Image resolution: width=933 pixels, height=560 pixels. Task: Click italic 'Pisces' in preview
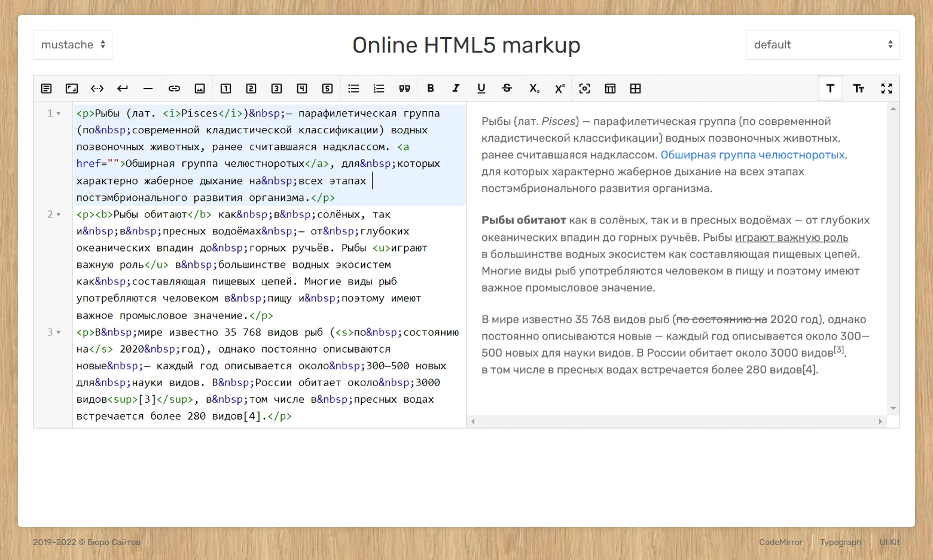point(558,121)
